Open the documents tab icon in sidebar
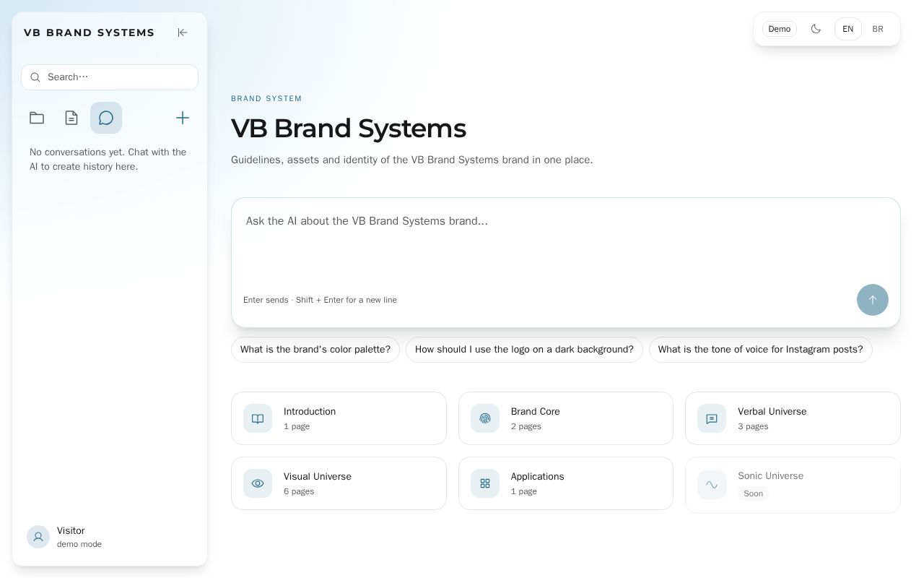The height and width of the screenshot is (578, 924). pos(71,118)
